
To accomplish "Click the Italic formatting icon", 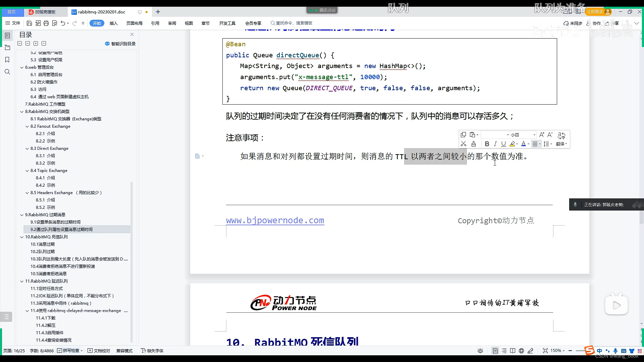I will click(x=495, y=144).
